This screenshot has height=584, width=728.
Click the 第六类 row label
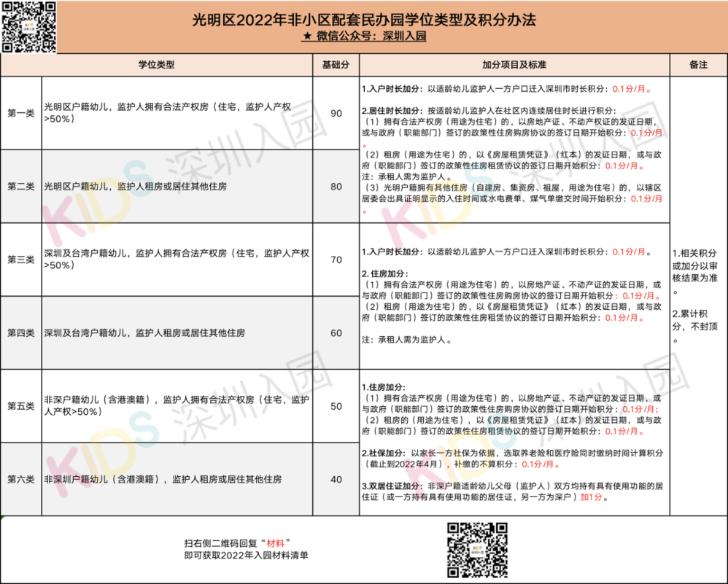[x=21, y=479]
